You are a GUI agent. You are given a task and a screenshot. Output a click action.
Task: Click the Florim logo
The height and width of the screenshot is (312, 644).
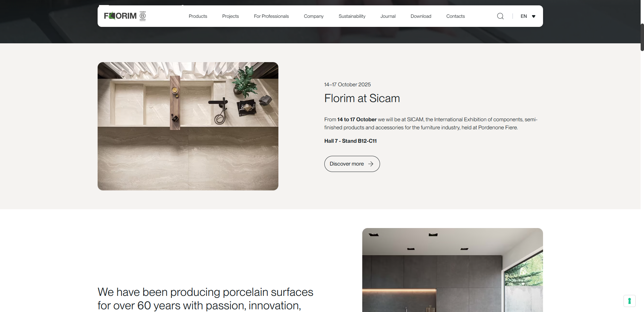120,16
